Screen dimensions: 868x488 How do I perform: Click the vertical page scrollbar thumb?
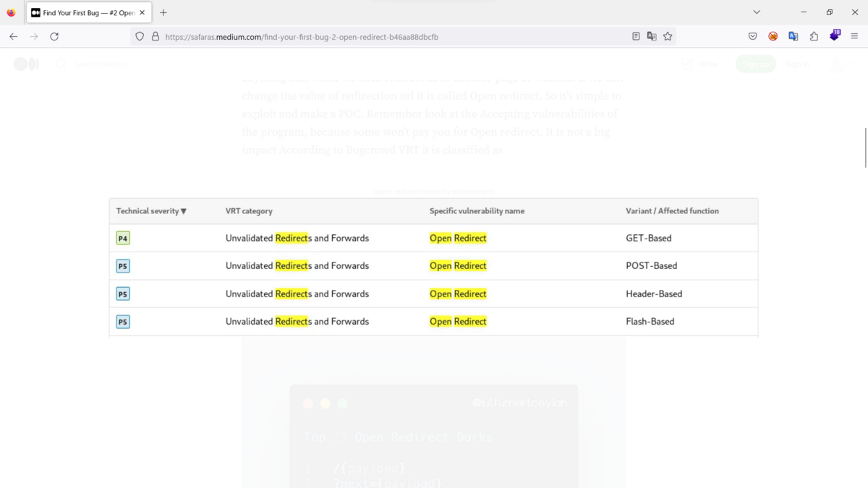point(865,148)
